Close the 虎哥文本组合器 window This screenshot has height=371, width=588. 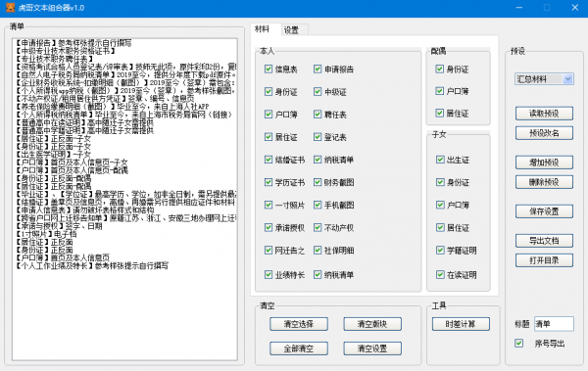click(x=575, y=8)
